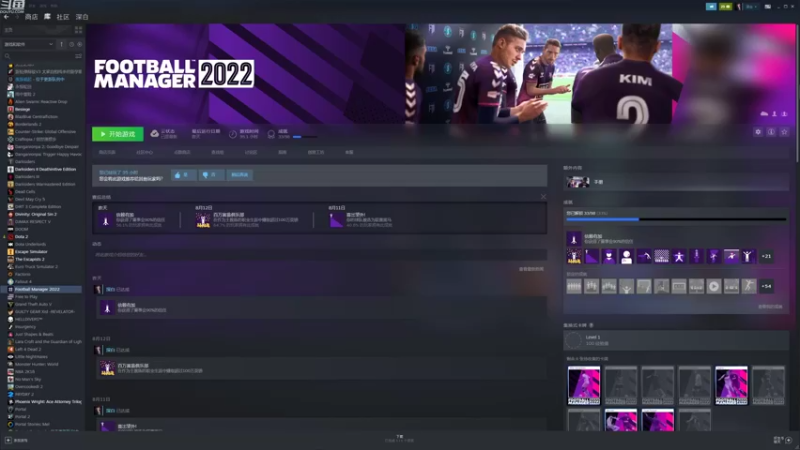Click the main page vertical scrollbar

click(x=797, y=92)
